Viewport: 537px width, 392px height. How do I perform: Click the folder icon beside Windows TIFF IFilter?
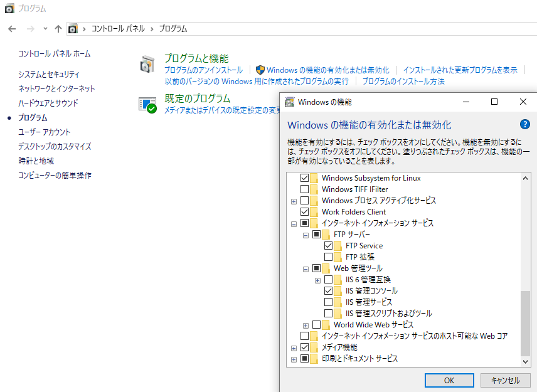point(314,189)
